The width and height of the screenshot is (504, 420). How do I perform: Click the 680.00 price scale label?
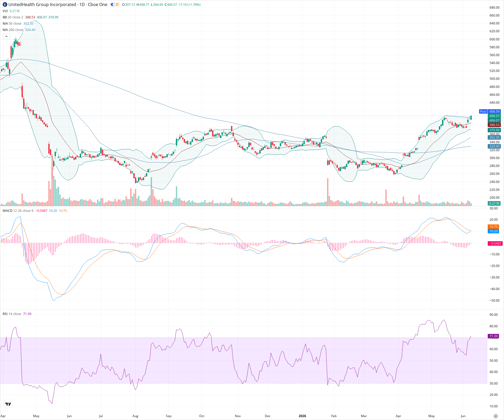click(x=495, y=8)
